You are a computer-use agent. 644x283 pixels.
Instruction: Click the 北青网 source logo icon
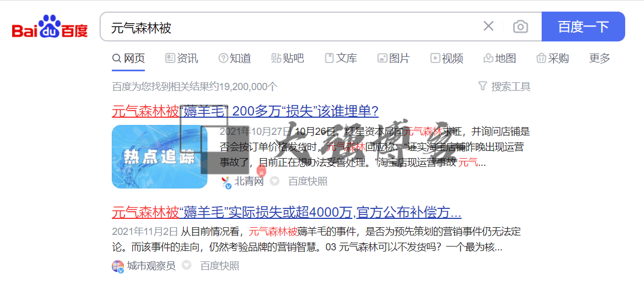pyautogui.click(x=226, y=182)
